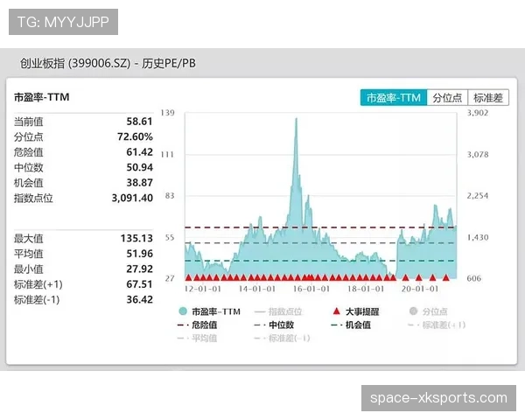The image size is (525, 420).
Task: Click the space-xksports.com watermark link
Action: [x=438, y=398]
